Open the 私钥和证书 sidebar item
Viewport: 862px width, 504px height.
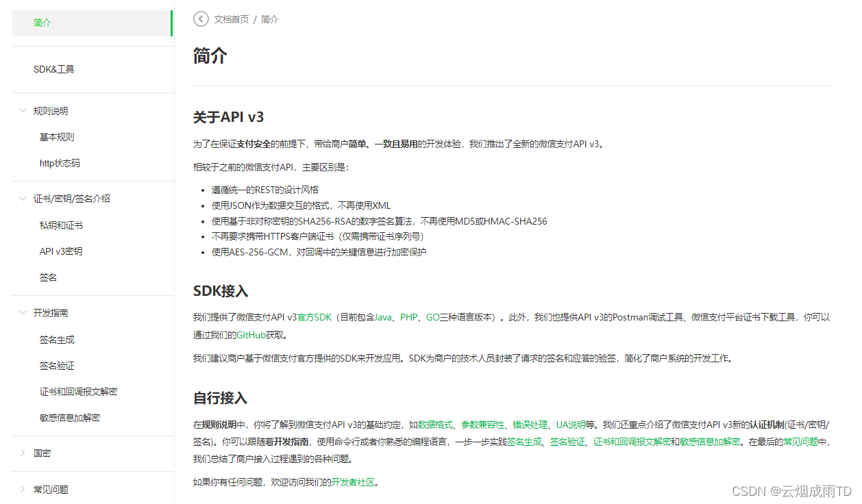point(61,225)
